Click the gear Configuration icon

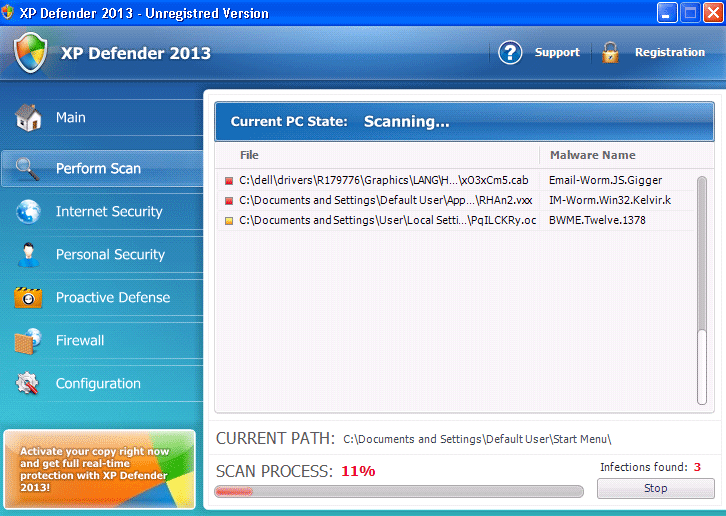tap(28, 384)
